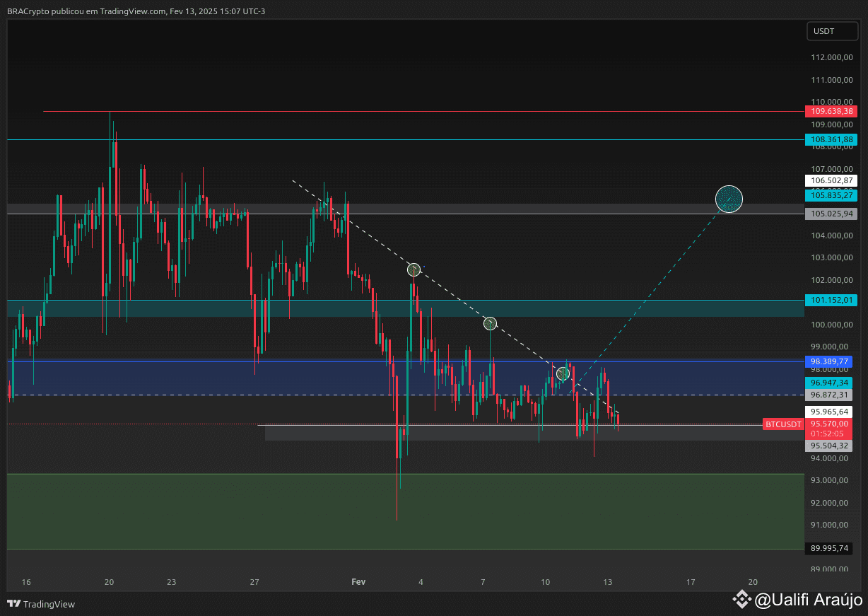
Task: Click the BTCUSDT symbol price tag
Action: point(784,424)
